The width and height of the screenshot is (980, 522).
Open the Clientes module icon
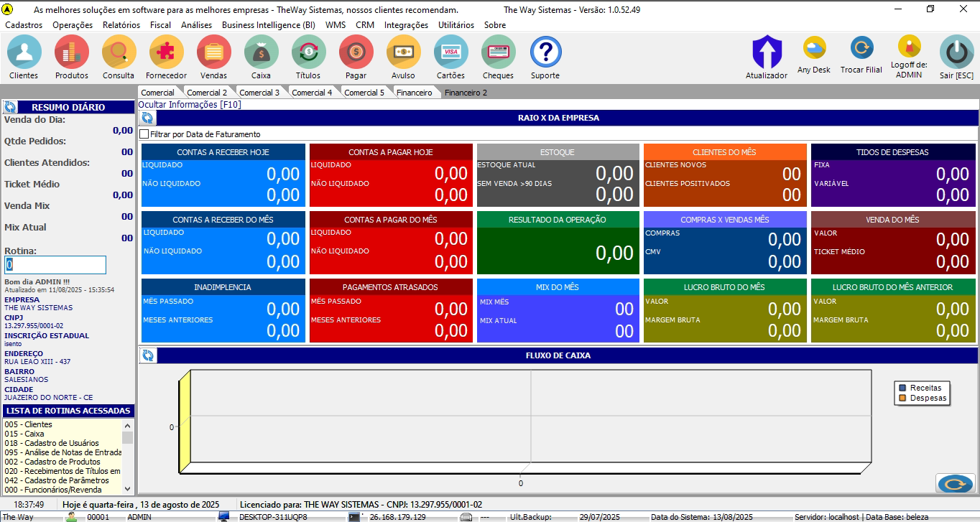click(24, 53)
